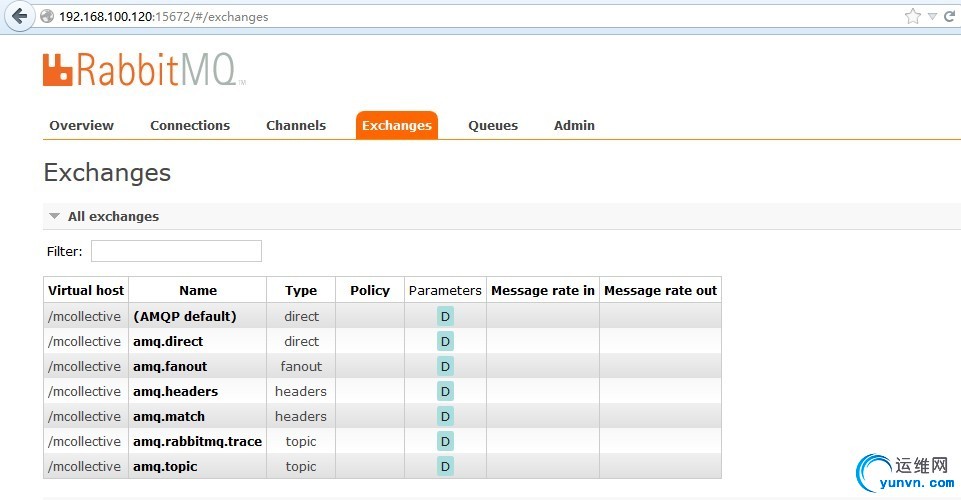This screenshot has height=500, width=961.
Task: Click /mcollective vhost in amq.topic row
Action: 85,467
